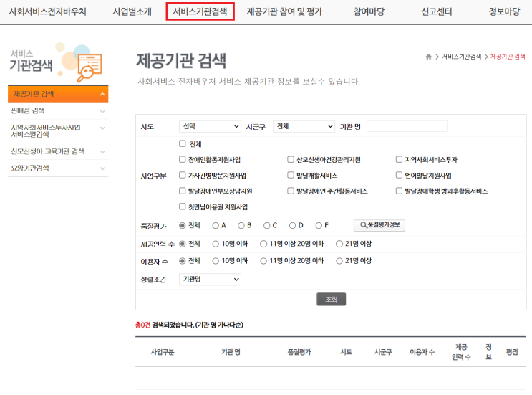The height and width of the screenshot is (395, 532).
Task: Expand the 판매점 검색 sidebar item
Action: point(58,110)
